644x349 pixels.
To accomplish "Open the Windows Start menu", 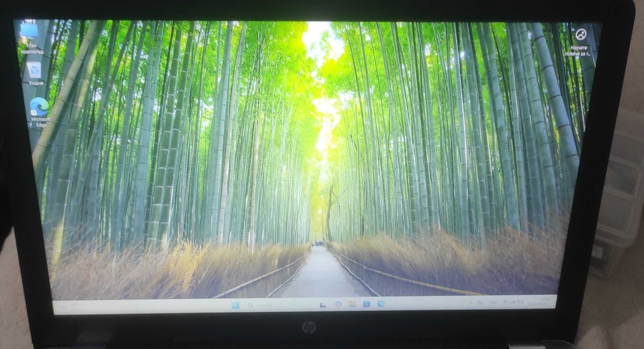I will 235,305.
